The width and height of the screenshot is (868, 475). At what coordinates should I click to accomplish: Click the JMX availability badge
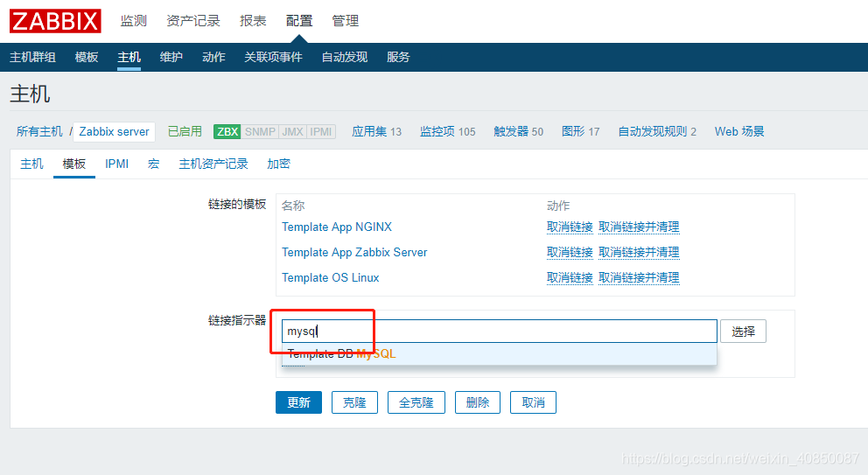tap(293, 132)
